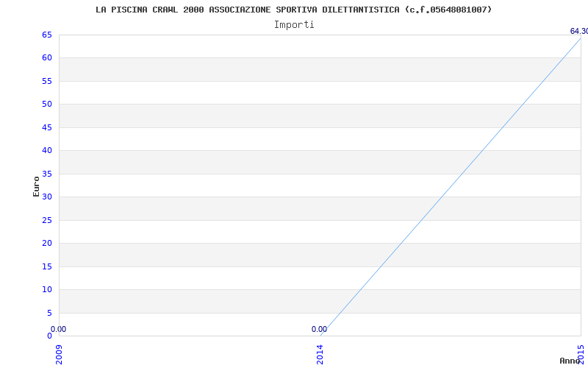Click the 'Anno' x-axis title

(570, 361)
